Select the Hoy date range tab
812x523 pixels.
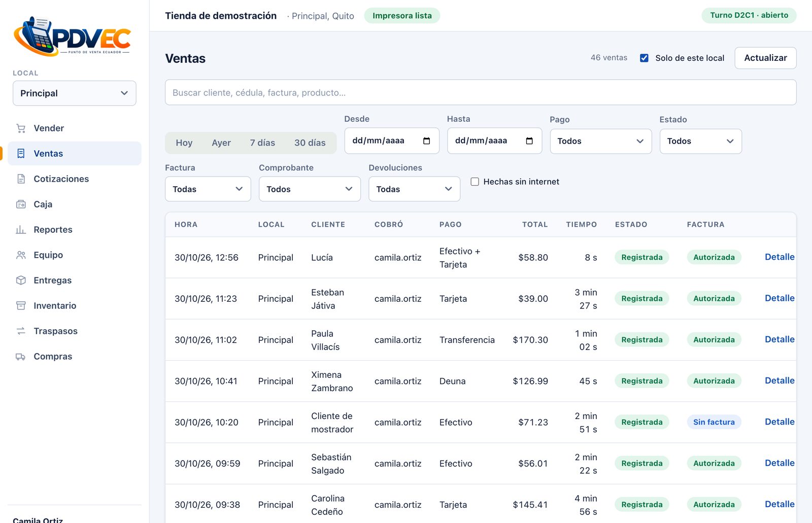(x=184, y=143)
